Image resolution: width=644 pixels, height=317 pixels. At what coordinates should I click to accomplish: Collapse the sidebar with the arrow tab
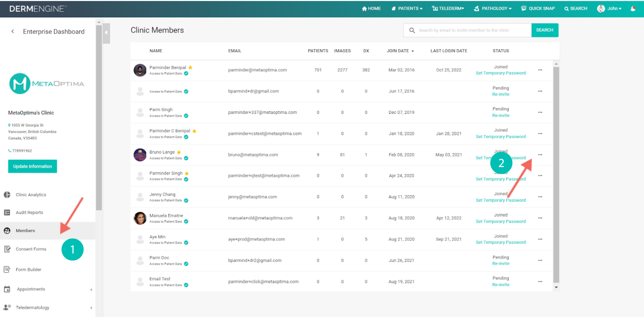(x=106, y=33)
